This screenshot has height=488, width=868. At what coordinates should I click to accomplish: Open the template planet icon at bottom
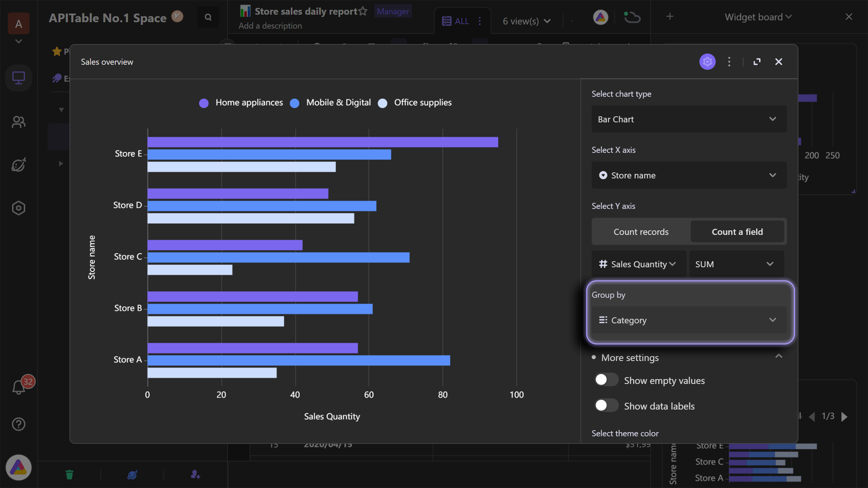(x=132, y=475)
